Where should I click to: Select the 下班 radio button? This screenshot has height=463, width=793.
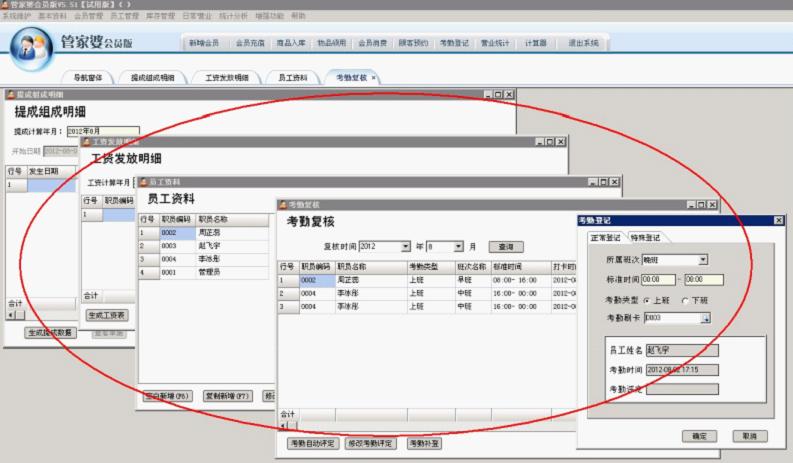click(684, 299)
